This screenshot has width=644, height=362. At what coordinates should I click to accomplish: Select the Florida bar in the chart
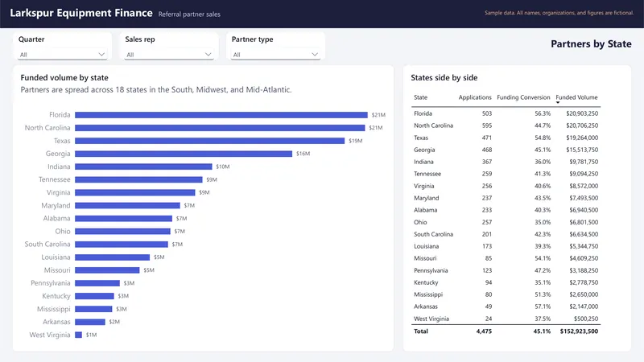tap(221, 115)
